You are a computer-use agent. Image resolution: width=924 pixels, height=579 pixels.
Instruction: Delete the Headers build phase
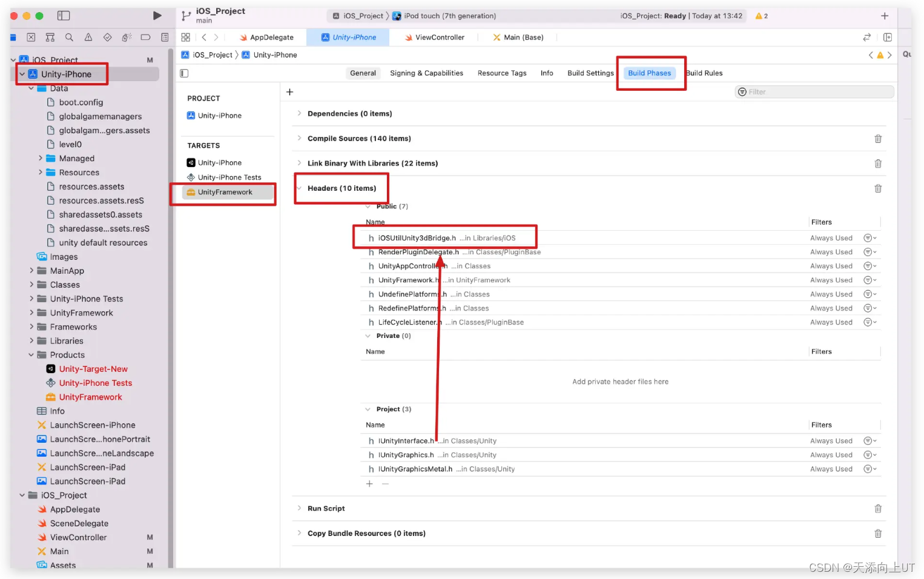878,188
